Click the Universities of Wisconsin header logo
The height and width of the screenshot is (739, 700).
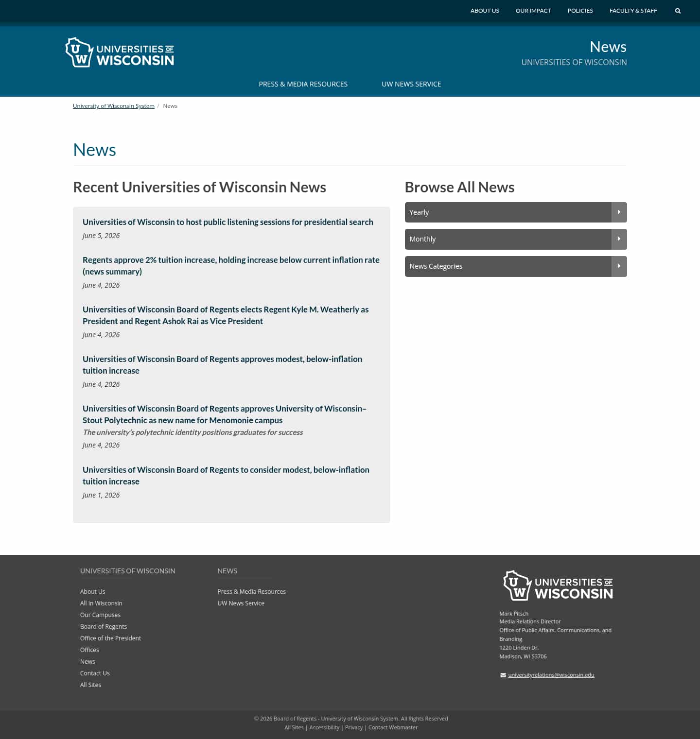[120, 52]
